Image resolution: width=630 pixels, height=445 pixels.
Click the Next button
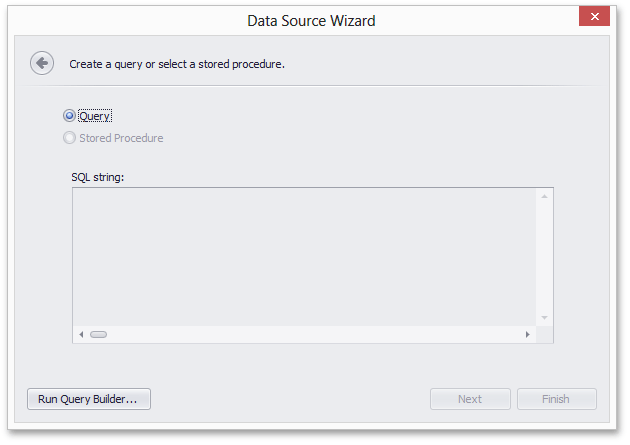coord(470,399)
